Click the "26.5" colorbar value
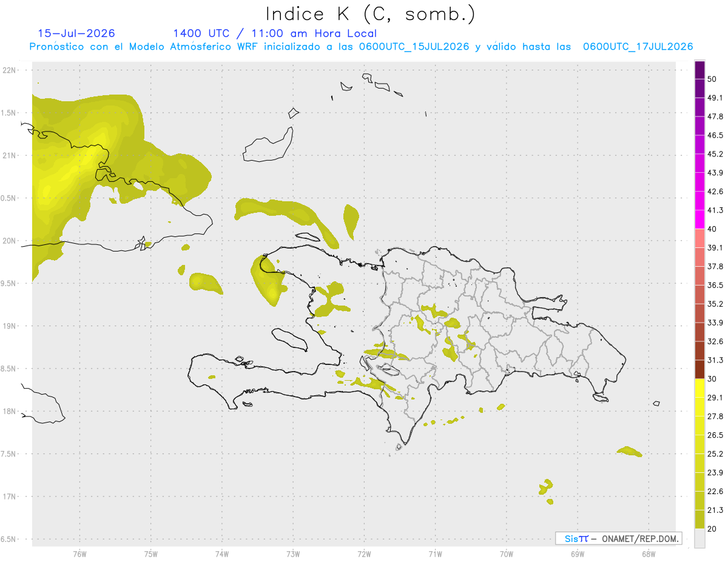The height and width of the screenshot is (562, 728). click(x=715, y=435)
